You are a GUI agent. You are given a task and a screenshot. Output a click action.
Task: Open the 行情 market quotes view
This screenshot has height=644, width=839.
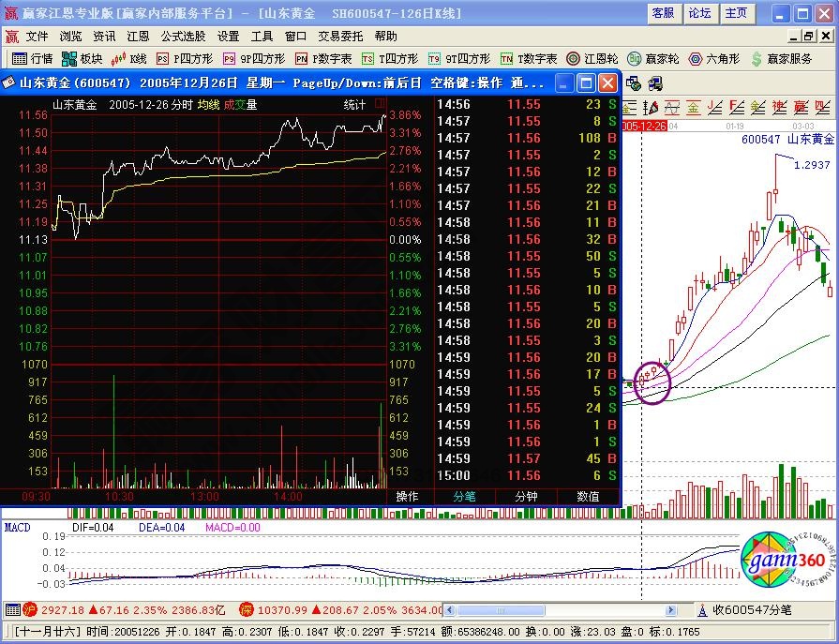[x=32, y=58]
